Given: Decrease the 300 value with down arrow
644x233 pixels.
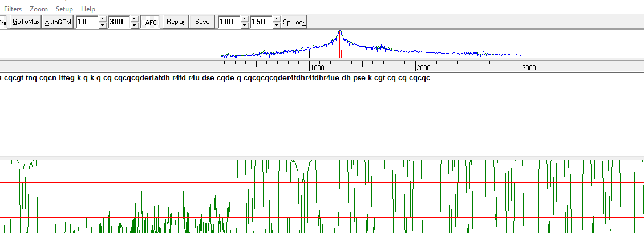Looking at the screenshot, I should pyautogui.click(x=134, y=25).
